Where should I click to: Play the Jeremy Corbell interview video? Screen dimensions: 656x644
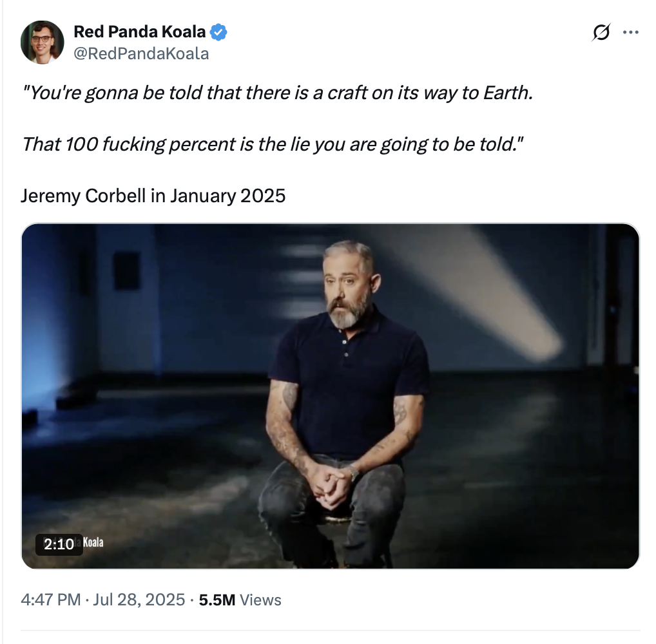coord(330,396)
